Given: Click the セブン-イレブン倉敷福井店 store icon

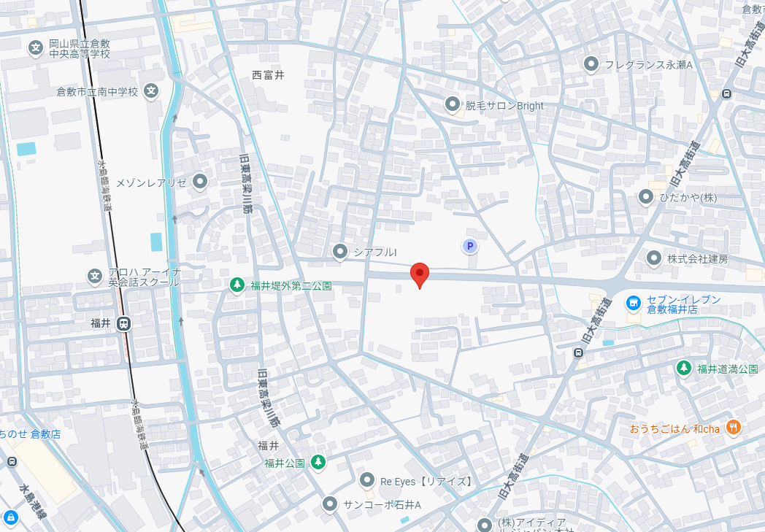Looking at the screenshot, I should click(634, 304).
